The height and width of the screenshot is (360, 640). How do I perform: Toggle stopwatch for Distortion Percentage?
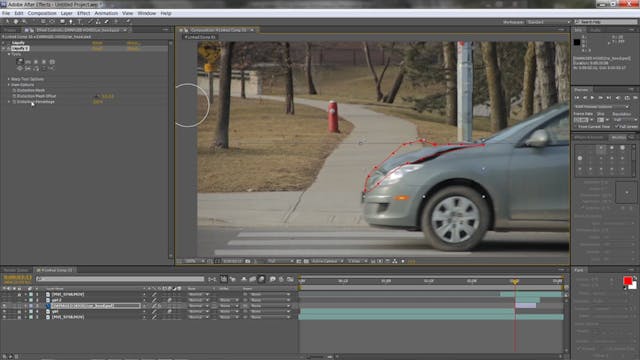click(14, 102)
